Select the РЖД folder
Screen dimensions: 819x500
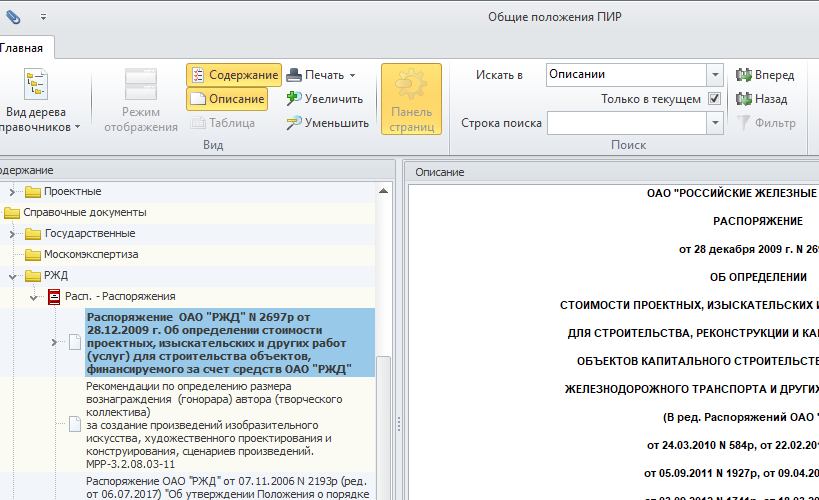[55, 275]
